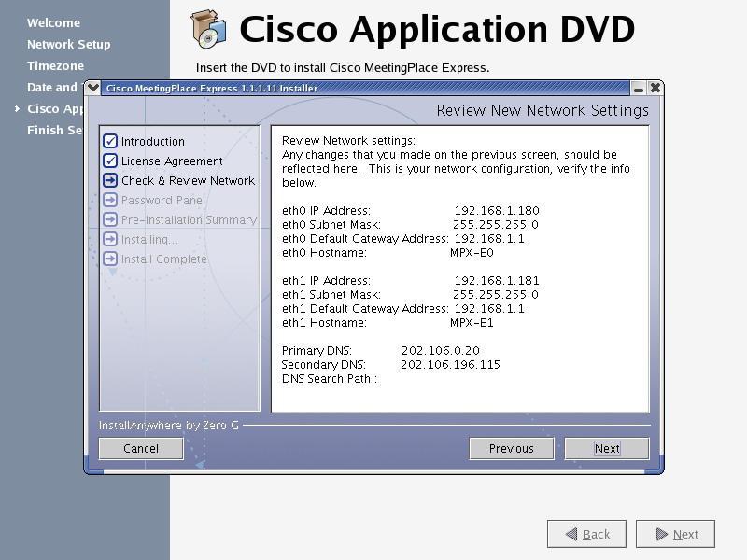Click the Pre-Installation Summary step arrow icon

(x=110, y=219)
